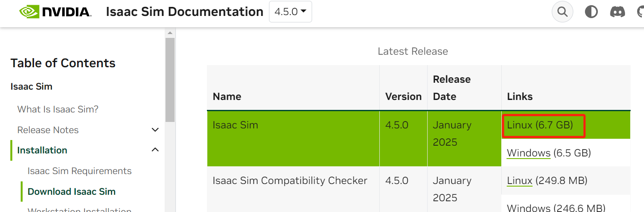Collapse the Installation section
This screenshot has width=644, height=212.
click(156, 150)
